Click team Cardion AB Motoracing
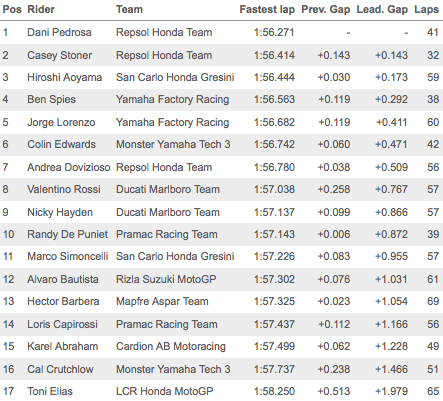Screen dimensions: 443x401 pyautogui.click(x=171, y=347)
